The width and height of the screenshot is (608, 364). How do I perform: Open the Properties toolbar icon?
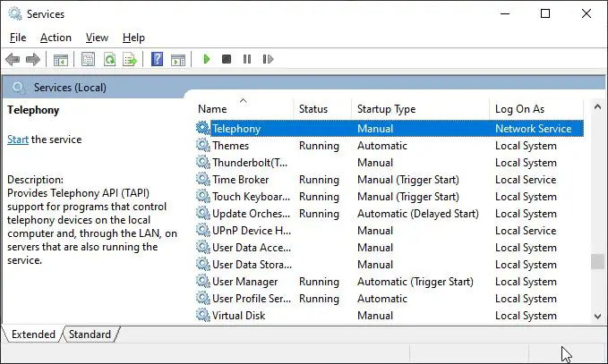[x=88, y=59]
